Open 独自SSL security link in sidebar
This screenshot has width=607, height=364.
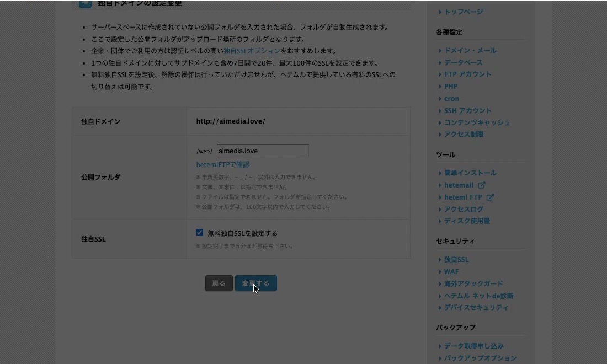point(456,260)
